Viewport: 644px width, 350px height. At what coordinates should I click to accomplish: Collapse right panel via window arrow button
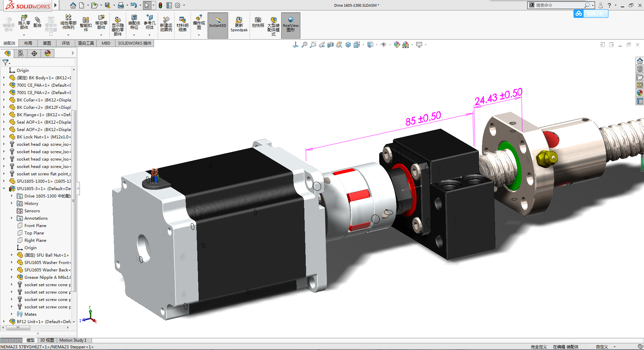pyautogui.click(x=611, y=45)
